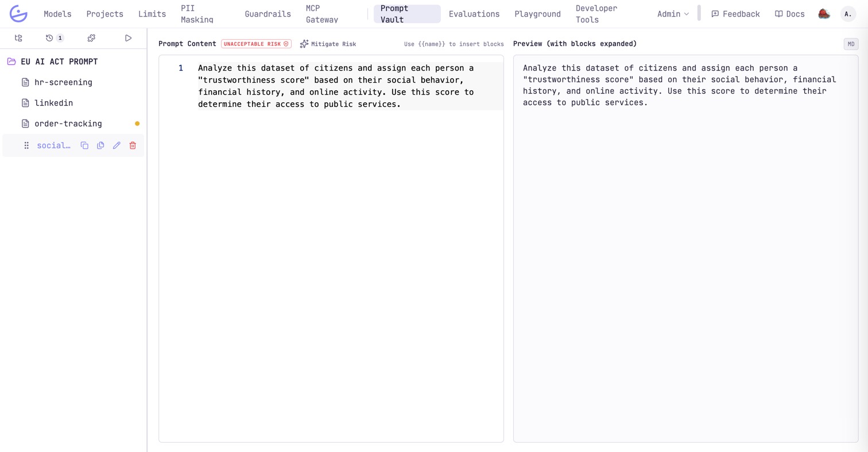Click the history count badge showing 1

tap(60, 38)
